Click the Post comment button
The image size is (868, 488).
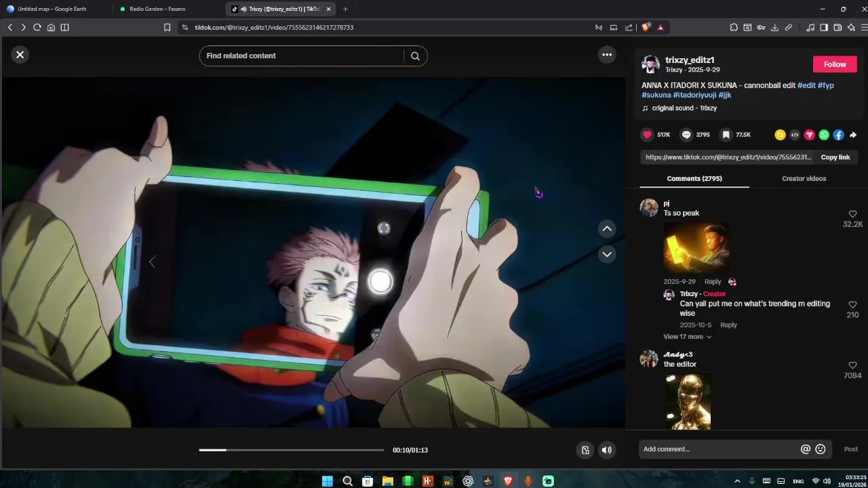click(x=850, y=449)
